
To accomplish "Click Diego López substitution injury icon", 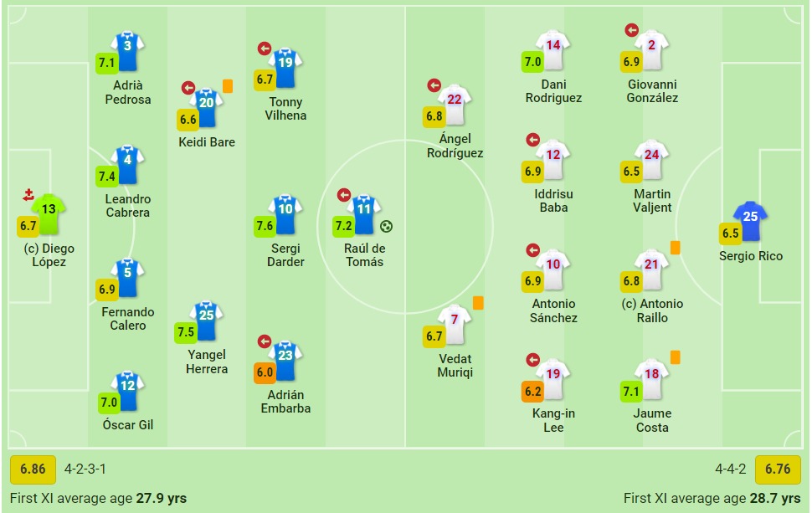I will (x=29, y=195).
